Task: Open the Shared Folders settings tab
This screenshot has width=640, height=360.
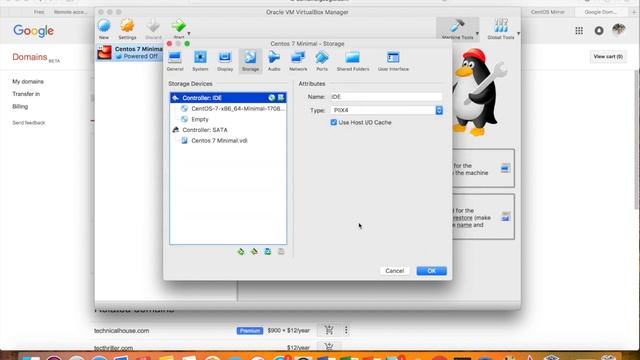Action: [353, 61]
